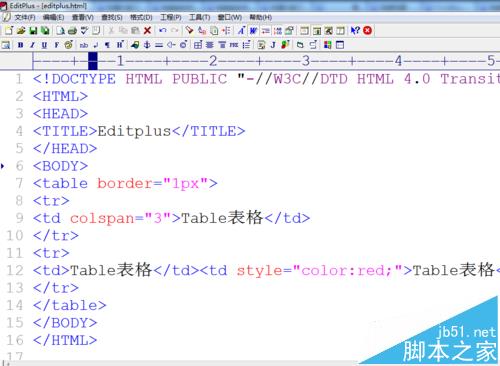Insert line break with the return arrow icon

pyautogui.click(x=96, y=45)
